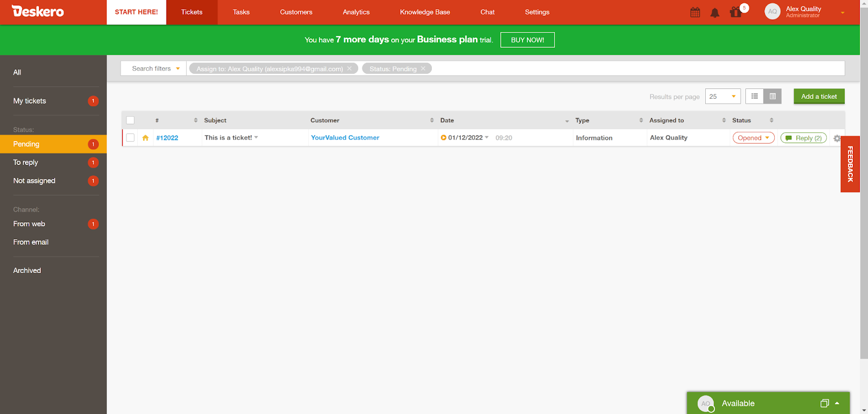Switch to compact list view icon
The image size is (868, 414).
[755, 97]
